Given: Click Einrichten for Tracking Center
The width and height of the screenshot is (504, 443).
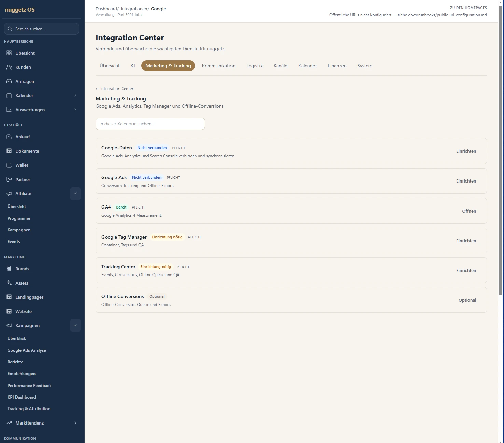Looking at the screenshot, I should [x=466, y=270].
